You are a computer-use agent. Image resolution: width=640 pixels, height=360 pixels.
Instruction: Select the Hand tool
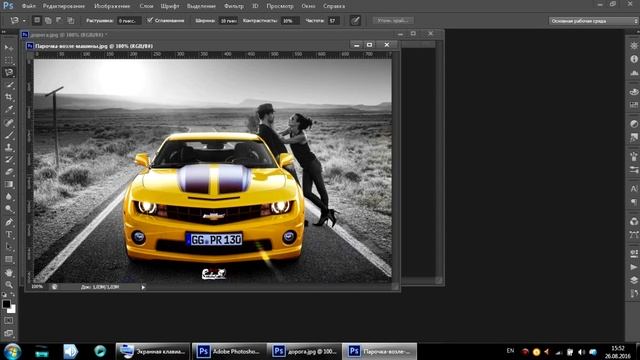(9, 273)
